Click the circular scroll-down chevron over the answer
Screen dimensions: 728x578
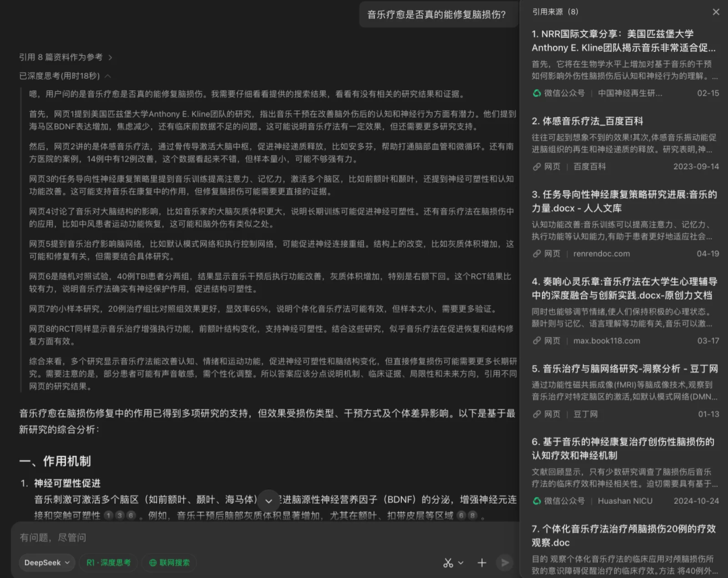268,501
